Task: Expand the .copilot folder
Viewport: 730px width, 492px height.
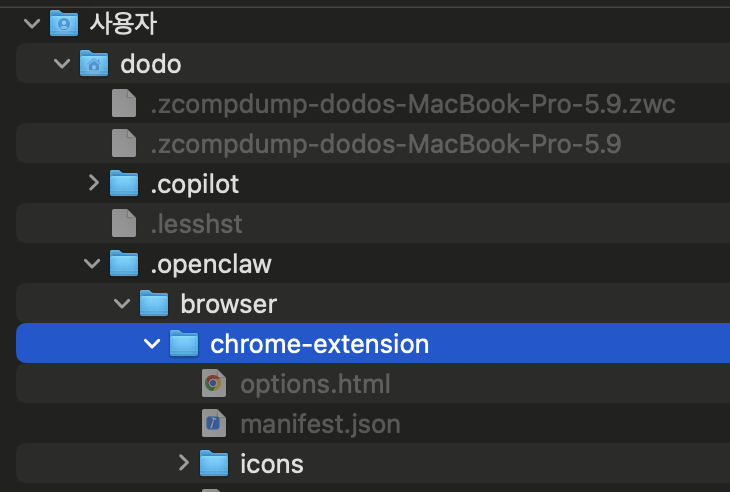Action: point(93,183)
